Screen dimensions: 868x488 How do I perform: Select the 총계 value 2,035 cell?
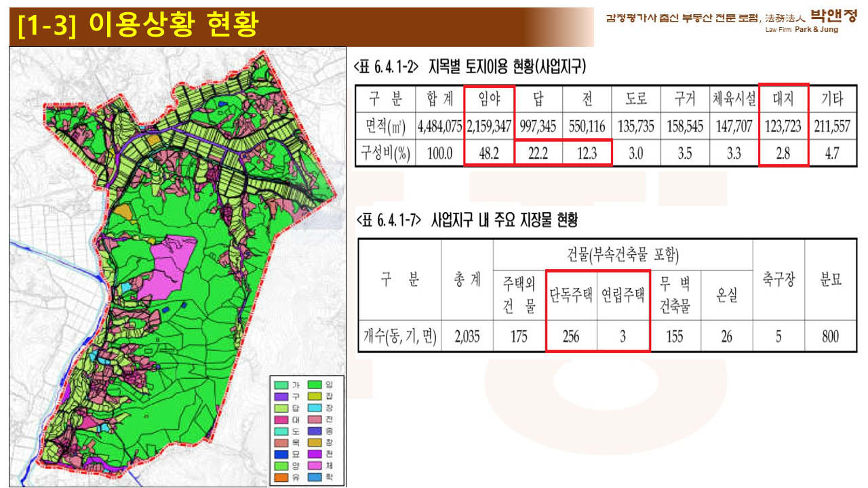tap(467, 336)
